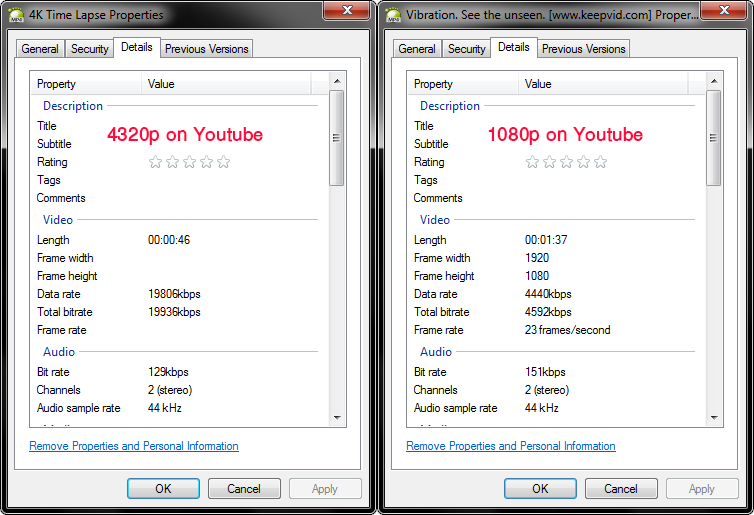
Task: Click Value column header in Vibration window
Action: (x=603, y=84)
